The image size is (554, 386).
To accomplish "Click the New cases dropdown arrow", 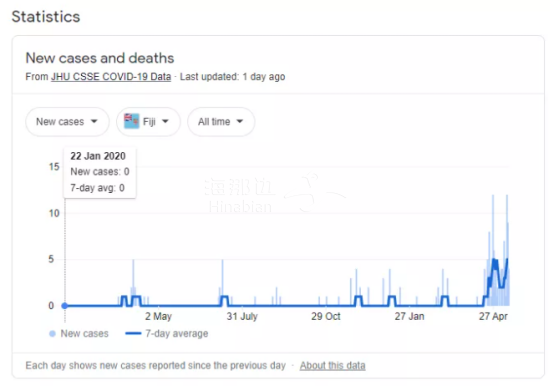I will pyautogui.click(x=94, y=121).
